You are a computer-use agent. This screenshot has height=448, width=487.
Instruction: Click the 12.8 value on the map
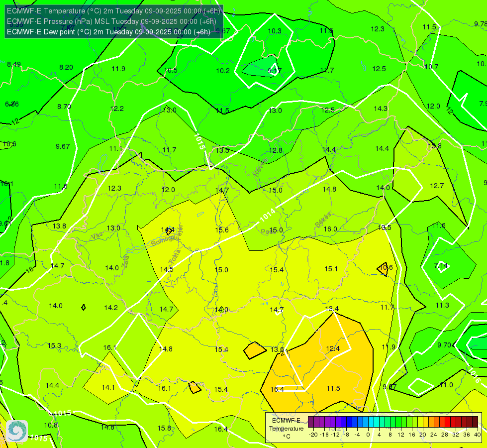(x=276, y=150)
